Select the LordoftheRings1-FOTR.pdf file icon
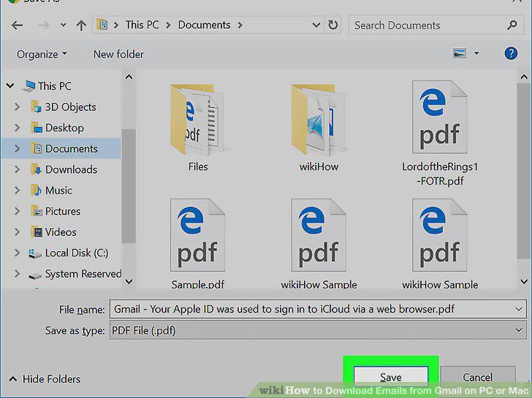 click(x=439, y=117)
